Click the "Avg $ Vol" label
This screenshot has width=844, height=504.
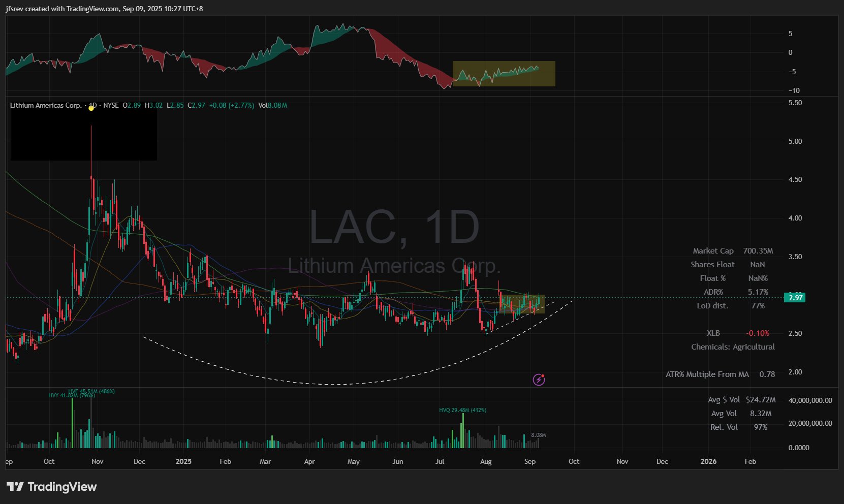(724, 400)
